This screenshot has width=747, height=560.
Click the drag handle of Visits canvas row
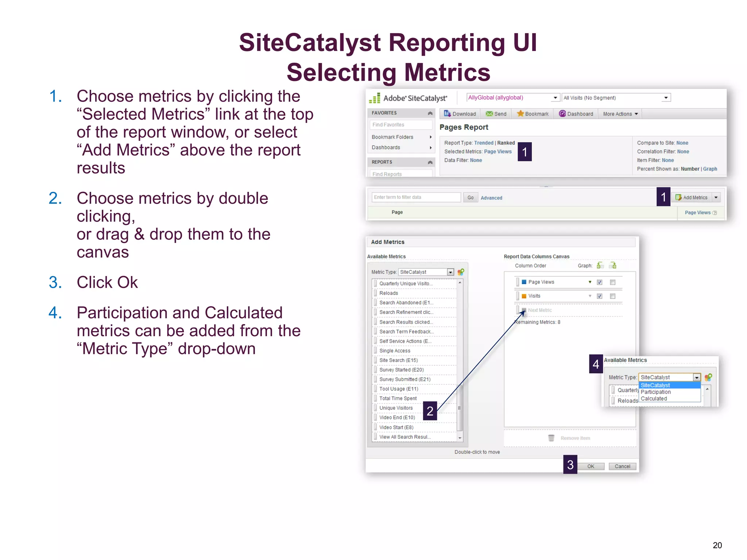(x=518, y=296)
